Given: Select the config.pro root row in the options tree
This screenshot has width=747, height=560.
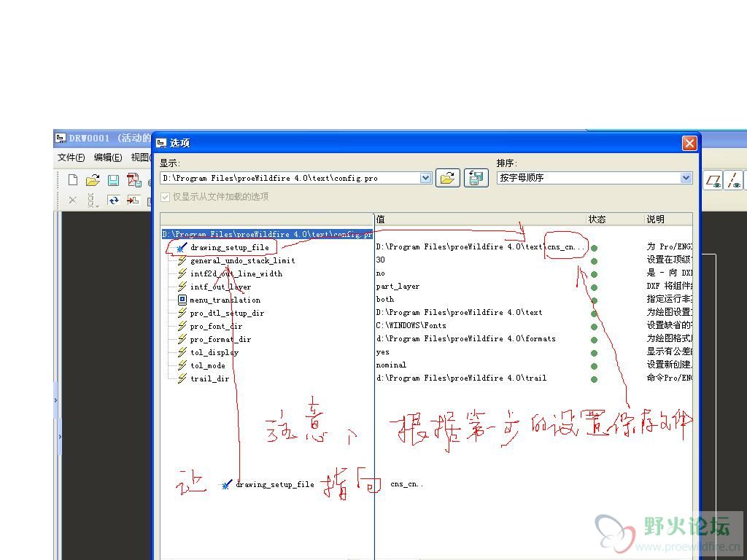Looking at the screenshot, I should (267, 234).
